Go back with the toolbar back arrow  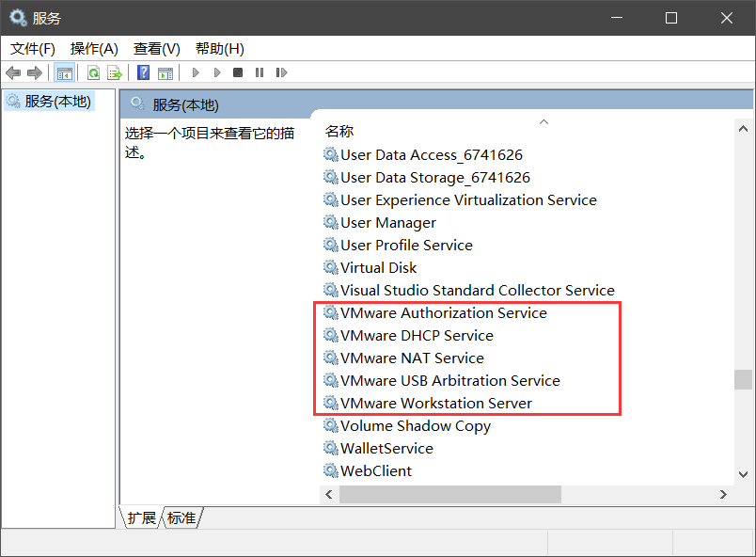point(13,72)
